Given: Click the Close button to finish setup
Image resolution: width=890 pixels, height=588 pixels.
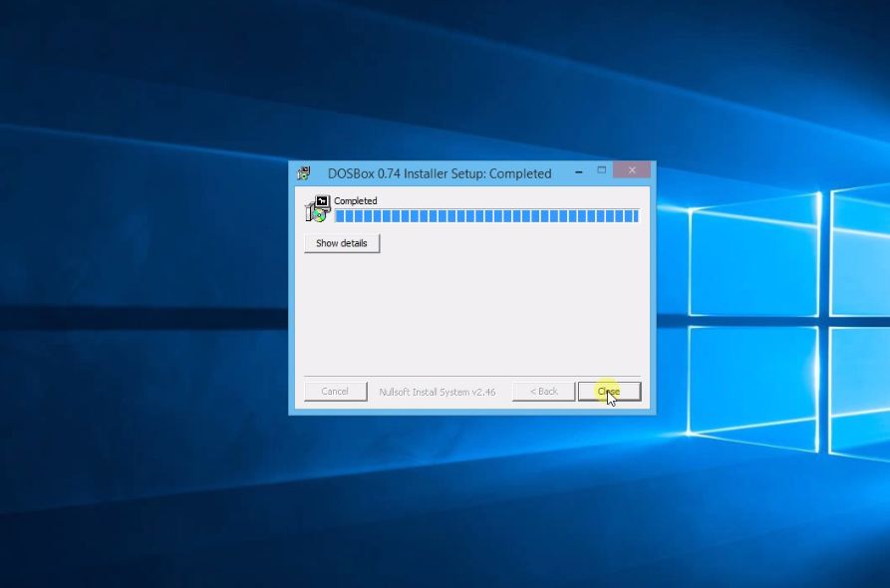Looking at the screenshot, I should 610,391.
